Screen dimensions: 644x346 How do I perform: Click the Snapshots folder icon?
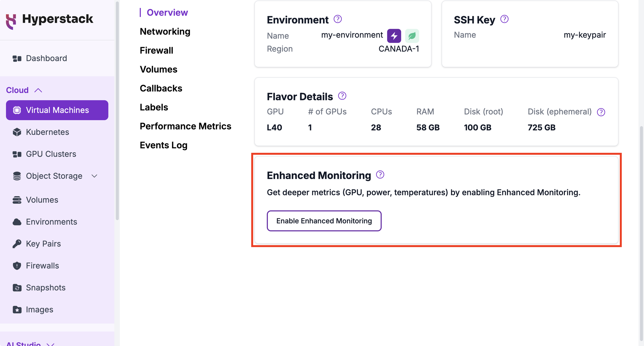coord(17,288)
